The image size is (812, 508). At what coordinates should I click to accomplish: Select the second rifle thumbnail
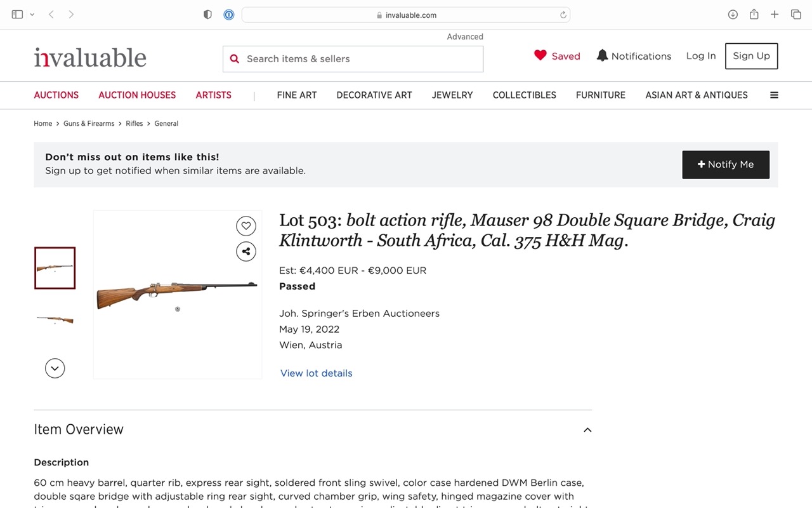pos(55,319)
